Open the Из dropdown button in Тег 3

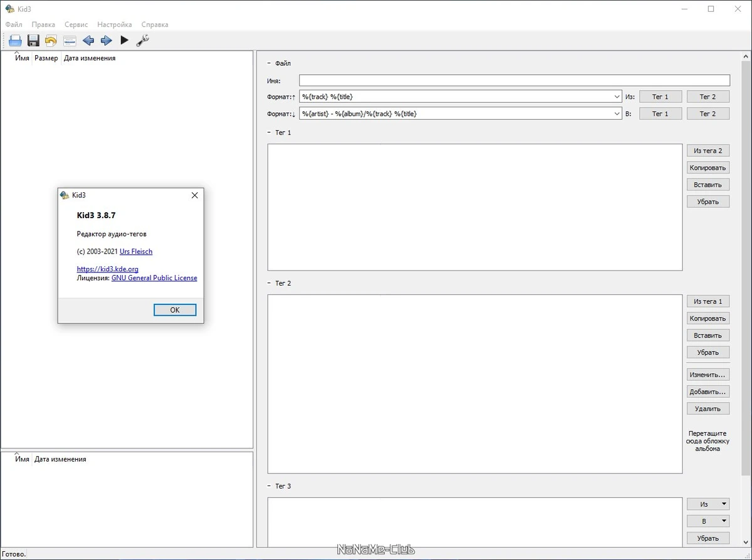pyautogui.click(x=708, y=504)
